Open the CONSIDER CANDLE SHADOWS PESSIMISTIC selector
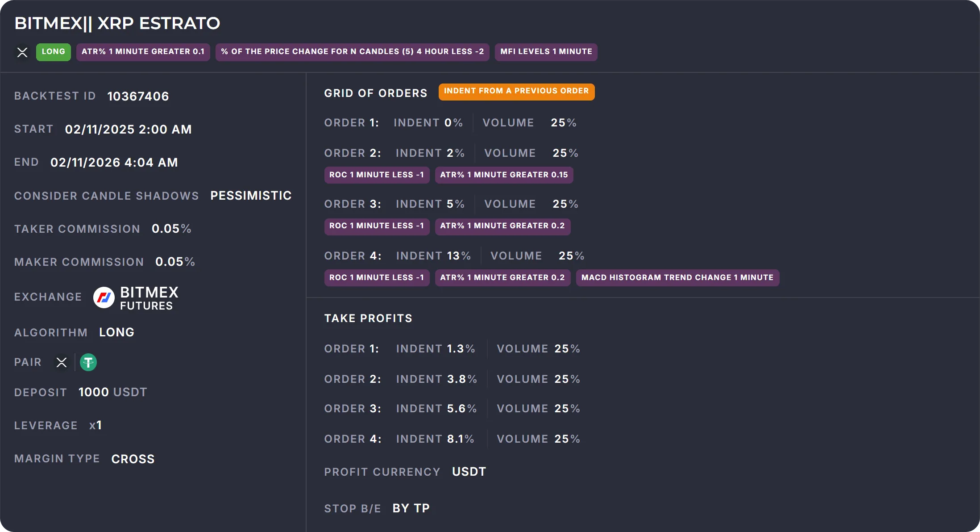This screenshot has height=532, width=980. click(251, 195)
